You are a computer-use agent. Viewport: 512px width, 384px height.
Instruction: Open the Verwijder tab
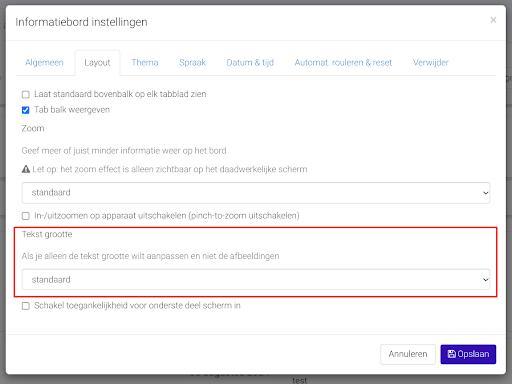click(x=431, y=63)
